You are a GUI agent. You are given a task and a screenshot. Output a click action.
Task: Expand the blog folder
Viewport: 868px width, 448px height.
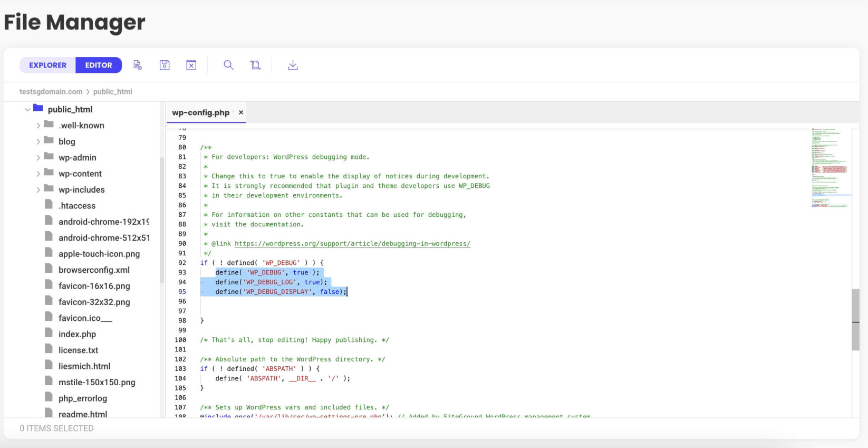(x=38, y=141)
